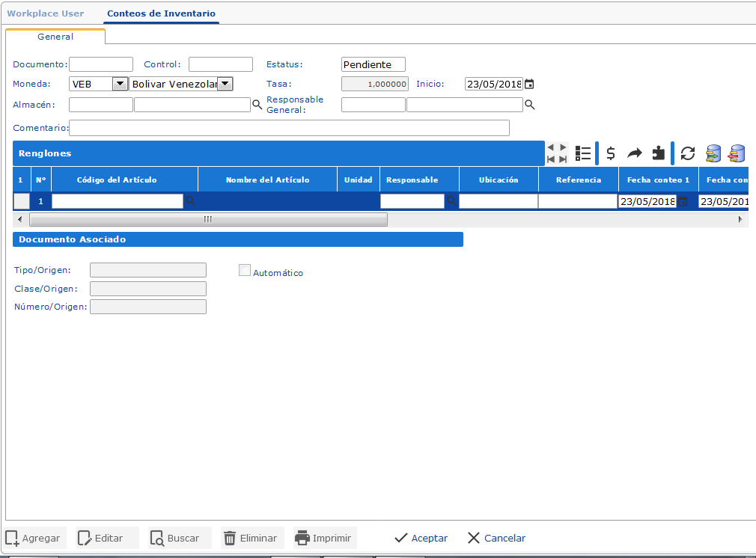756x558 pixels.
Task: Open the VEB currency code dropdown
Action: coord(120,84)
